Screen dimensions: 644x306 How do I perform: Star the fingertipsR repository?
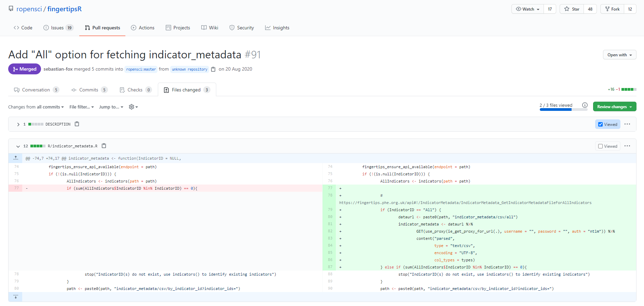pyautogui.click(x=572, y=9)
